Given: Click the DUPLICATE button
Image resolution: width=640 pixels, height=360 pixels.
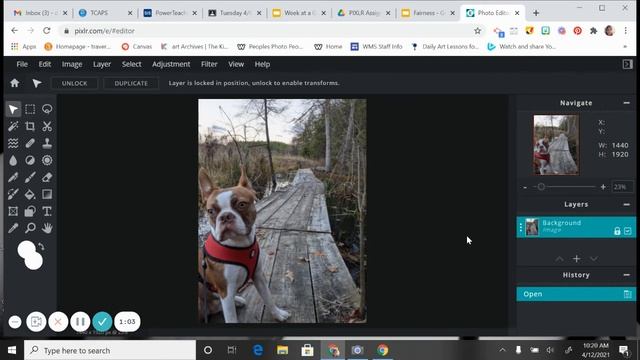Looking at the screenshot, I should pyautogui.click(x=131, y=83).
